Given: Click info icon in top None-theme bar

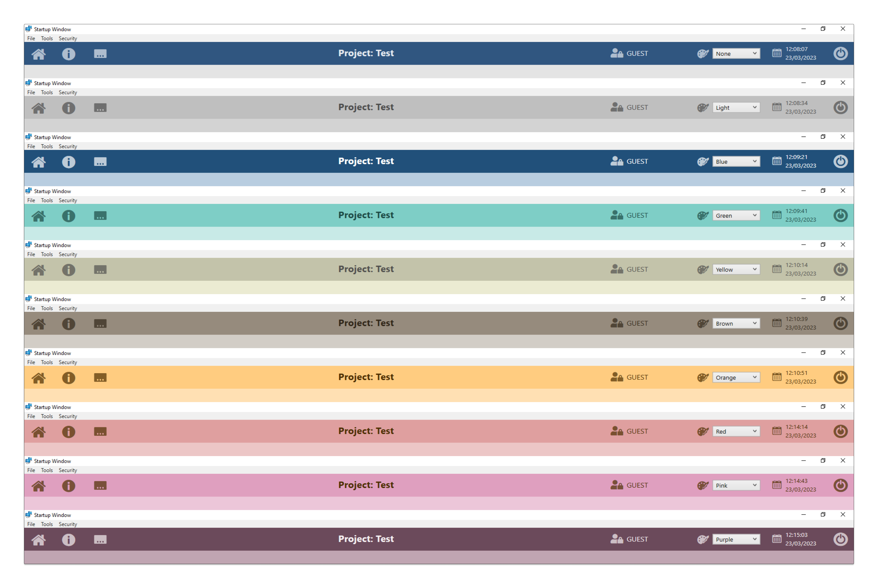Looking at the screenshot, I should click(x=68, y=54).
